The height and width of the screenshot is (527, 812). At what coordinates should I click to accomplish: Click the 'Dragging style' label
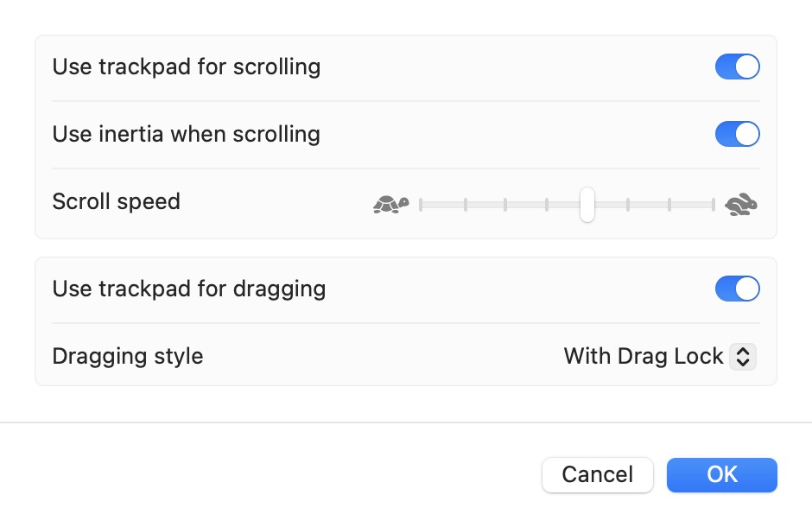click(x=127, y=356)
